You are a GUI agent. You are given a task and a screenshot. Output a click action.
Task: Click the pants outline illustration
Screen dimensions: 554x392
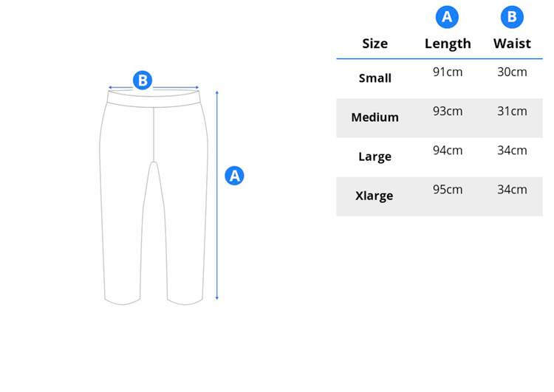[153, 199]
